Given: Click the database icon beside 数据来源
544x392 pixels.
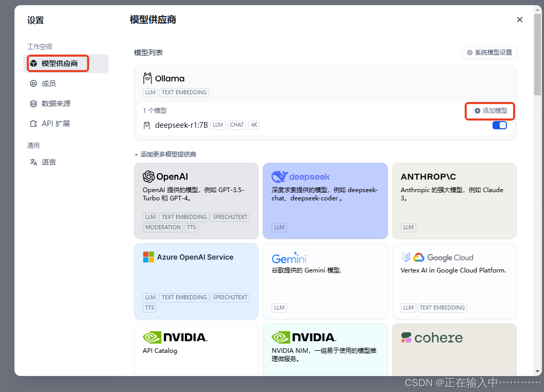Looking at the screenshot, I should pos(33,104).
